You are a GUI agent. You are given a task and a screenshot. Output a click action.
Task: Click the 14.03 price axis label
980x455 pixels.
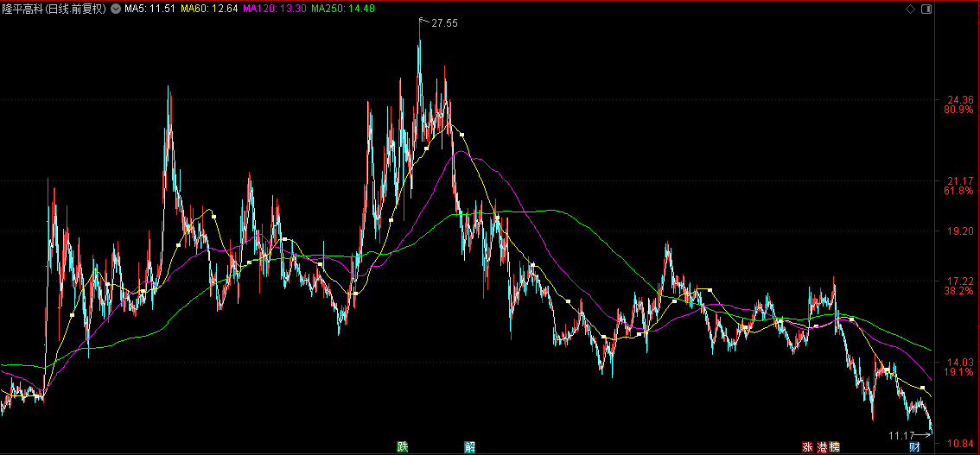click(959, 362)
